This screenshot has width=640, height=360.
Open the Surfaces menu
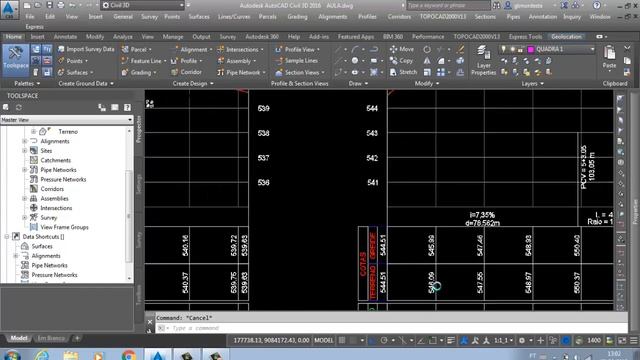pyautogui.click(x=199, y=17)
